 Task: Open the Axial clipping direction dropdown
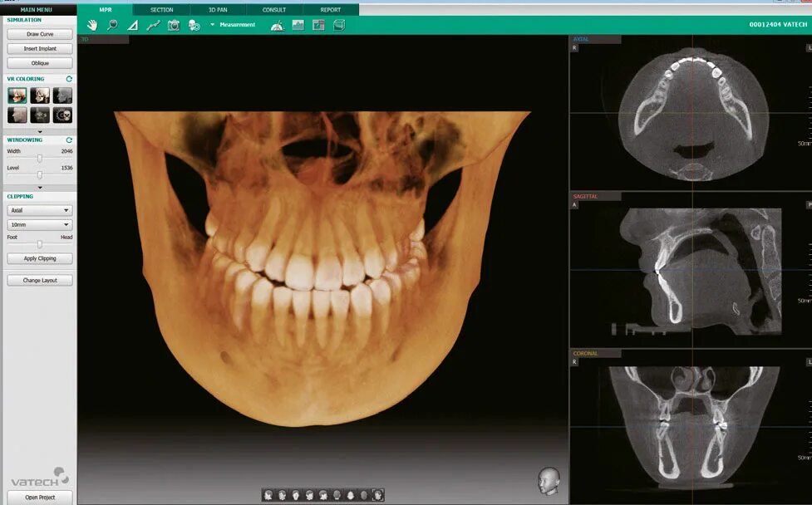[39, 209]
